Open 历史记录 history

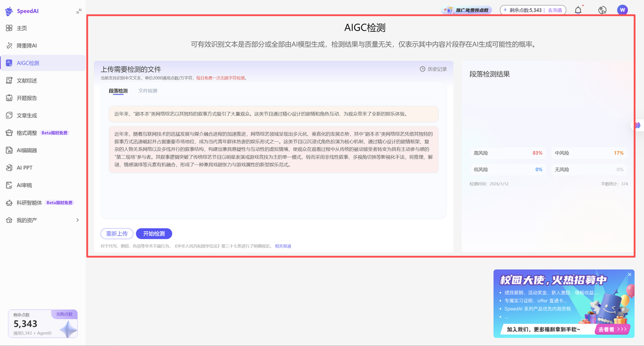click(437, 69)
